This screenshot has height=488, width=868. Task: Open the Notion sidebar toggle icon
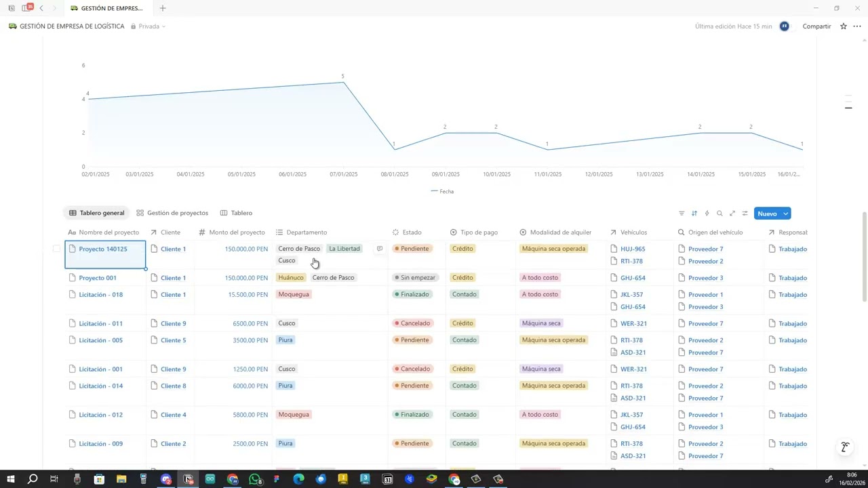pos(12,8)
